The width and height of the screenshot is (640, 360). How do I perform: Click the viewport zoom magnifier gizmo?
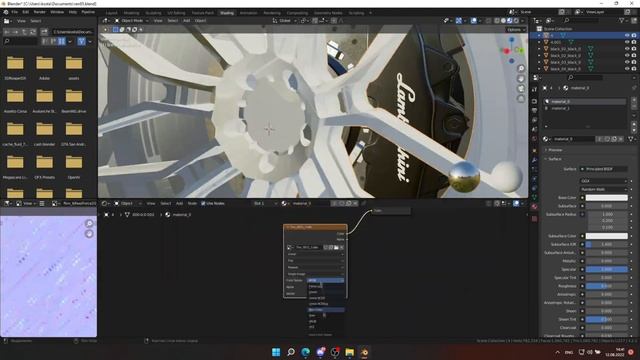click(x=521, y=68)
